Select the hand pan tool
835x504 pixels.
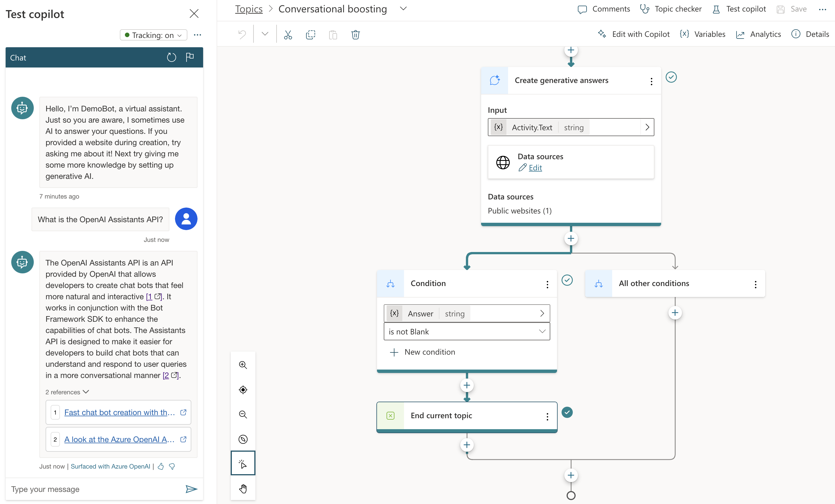tap(243, 489)
